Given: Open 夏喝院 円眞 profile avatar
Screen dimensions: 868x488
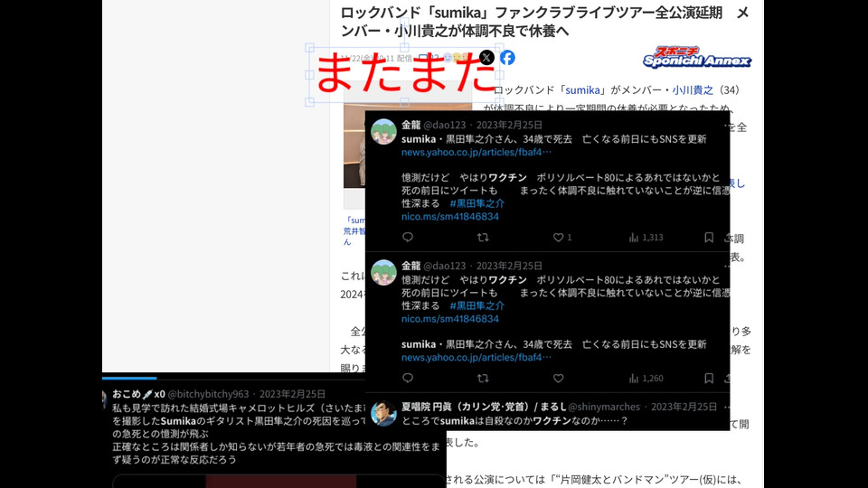Looking at the screenshot, I should point(383,413).
